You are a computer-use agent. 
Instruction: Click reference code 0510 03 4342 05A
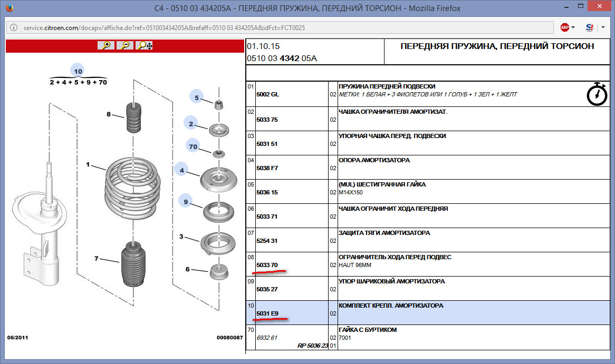tap(282, 58)
